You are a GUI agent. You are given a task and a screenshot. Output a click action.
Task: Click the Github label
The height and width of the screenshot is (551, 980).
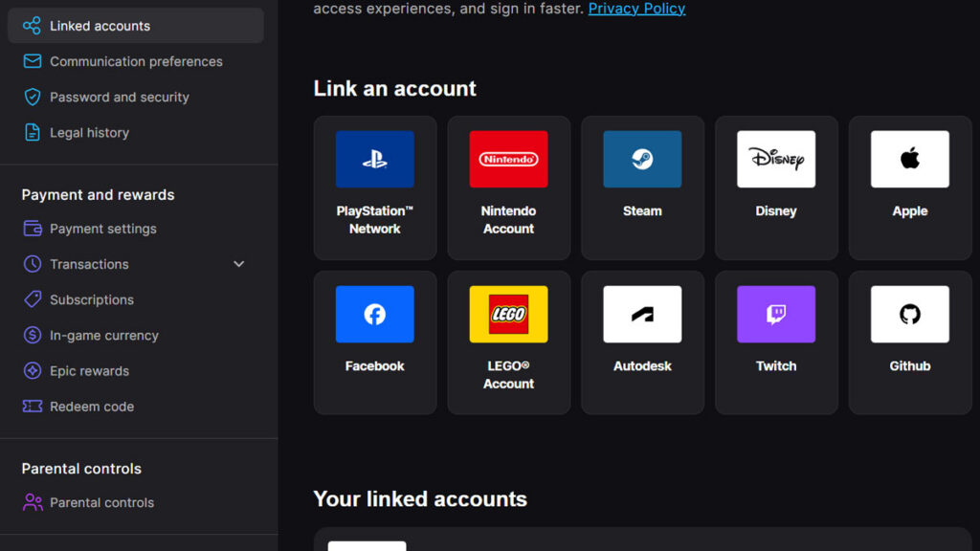tap(910, 366)
